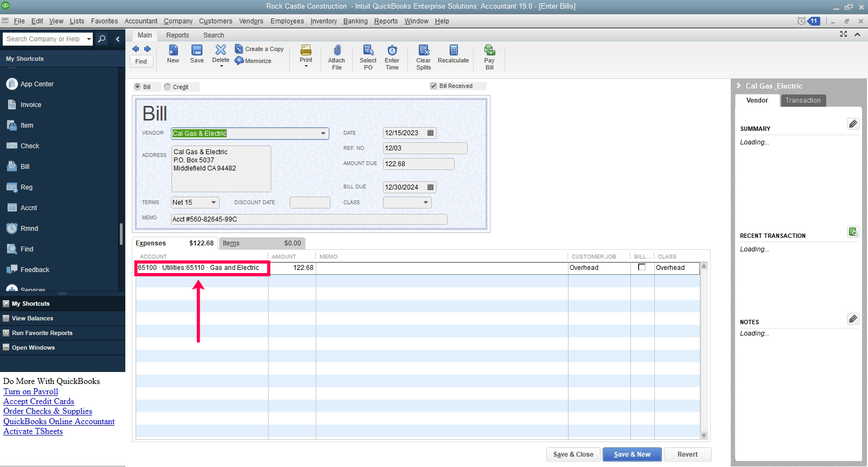The height and width of the screenshot is (467, 868).
Task: Collapse the Cal Gas Electric side panel
Action: click(738, 86)
